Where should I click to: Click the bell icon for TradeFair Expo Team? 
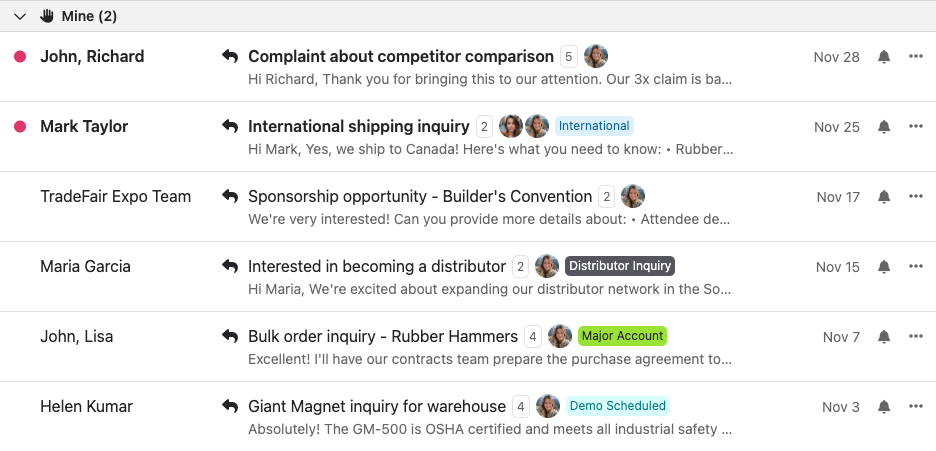click(x=884, y=197)
